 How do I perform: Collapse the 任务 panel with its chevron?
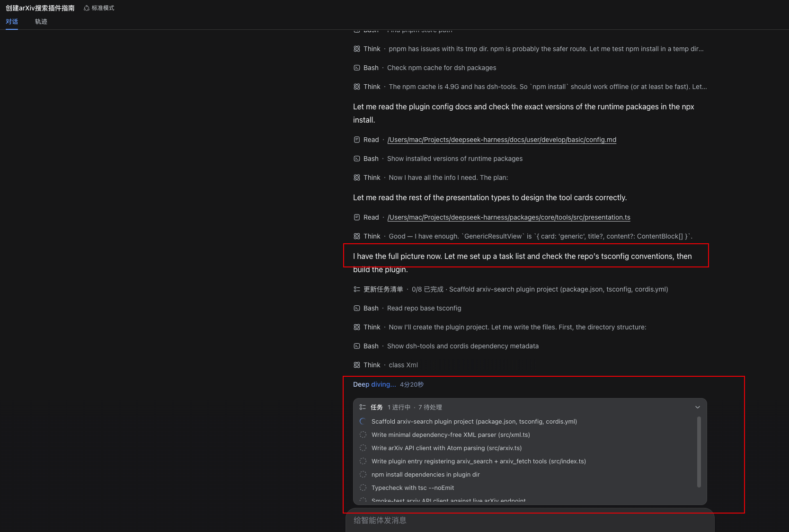[697, 407]
